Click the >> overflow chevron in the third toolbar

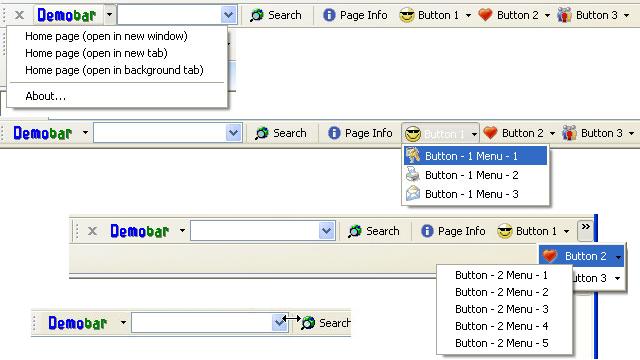586,231
